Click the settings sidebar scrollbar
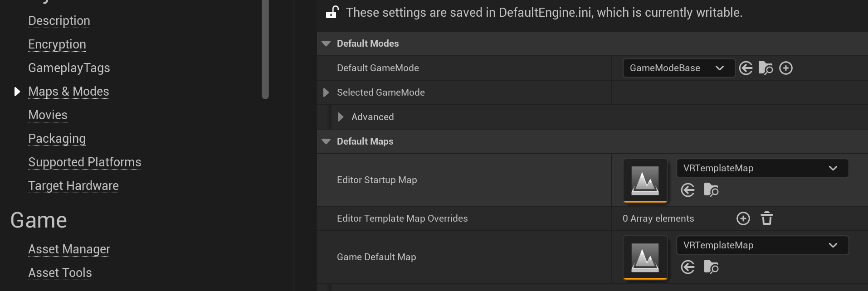This screenshot has height=291, width=868. click(x=265, y=50)
